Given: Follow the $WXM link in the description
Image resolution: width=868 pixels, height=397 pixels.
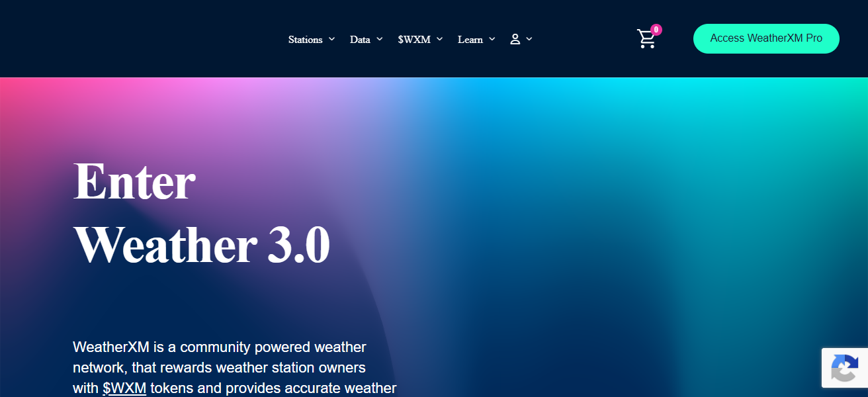Looking at the screenshot, I should pyautogui.click(x=124, y=388).
